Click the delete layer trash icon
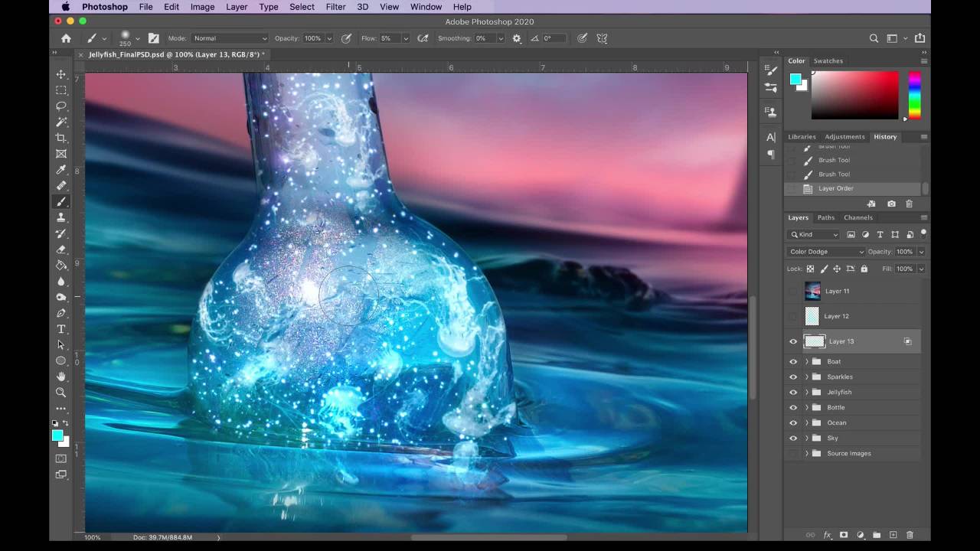This screenshot has width=980, height=551. point(910,535)
